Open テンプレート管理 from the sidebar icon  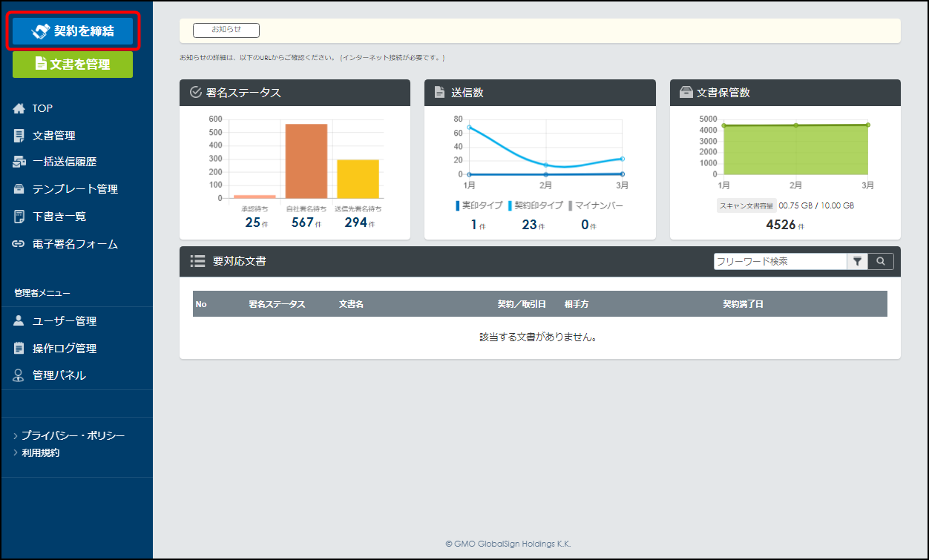click(x=19, y=189)
